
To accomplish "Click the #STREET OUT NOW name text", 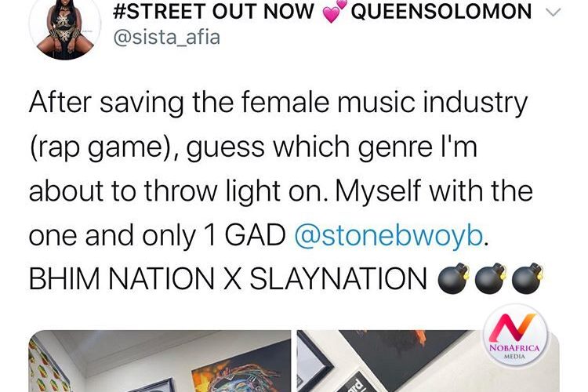I will 213,11.
